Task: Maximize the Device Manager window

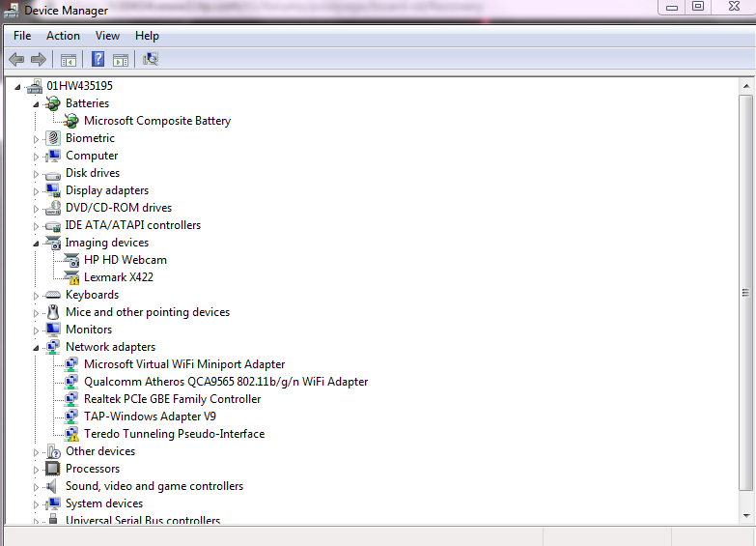Action: pos(698,7)
